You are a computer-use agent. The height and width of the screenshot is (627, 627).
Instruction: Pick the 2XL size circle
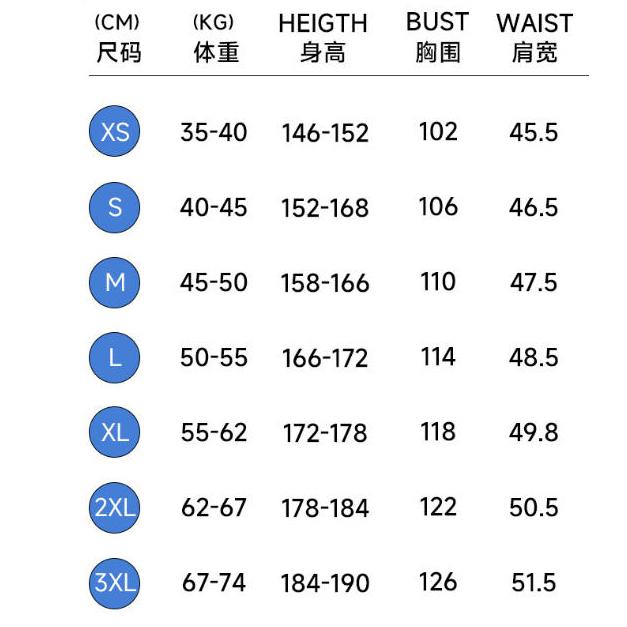pyautogui.click(x=115, y=507)
